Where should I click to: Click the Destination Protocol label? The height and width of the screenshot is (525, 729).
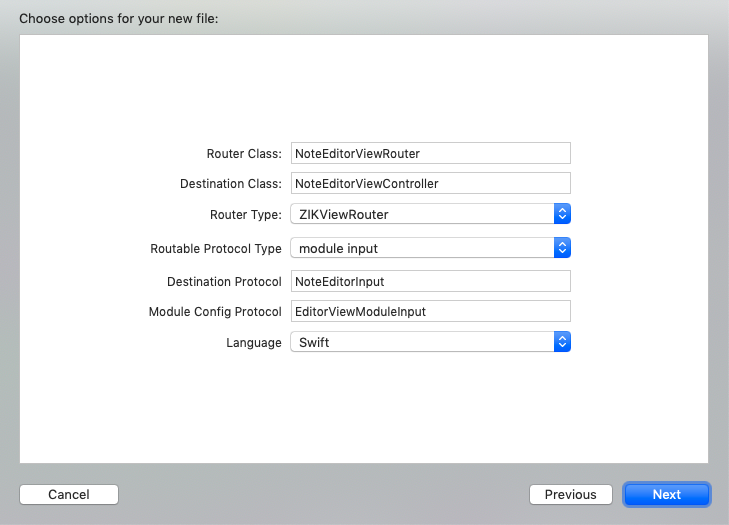(x=224, y=282)
